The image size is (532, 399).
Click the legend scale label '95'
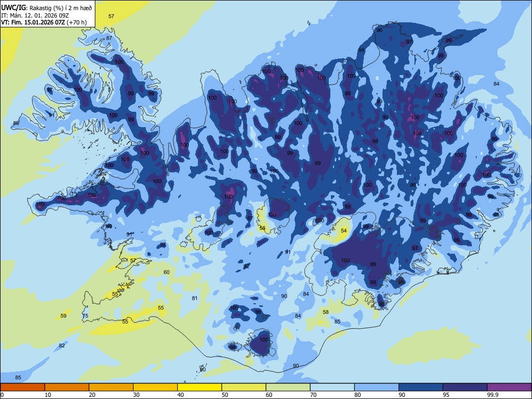[446, 395]
